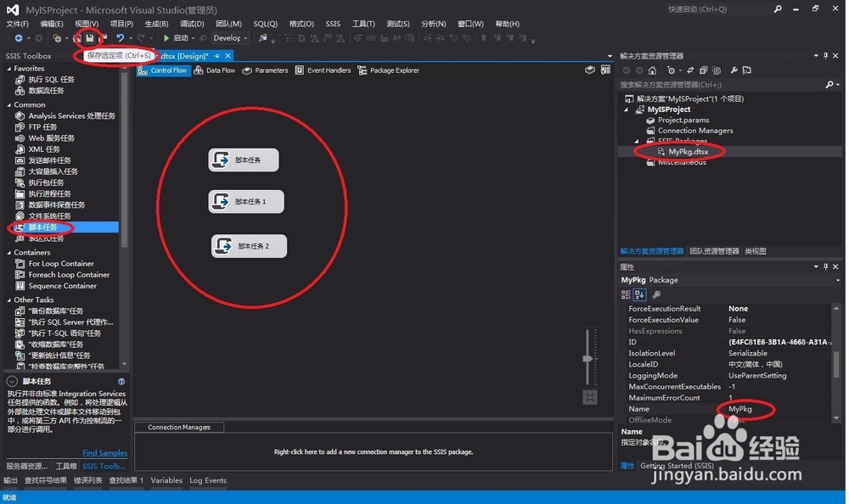
Task: Open the Variables bottom panel tab
Action: click(x=166, y=480)
